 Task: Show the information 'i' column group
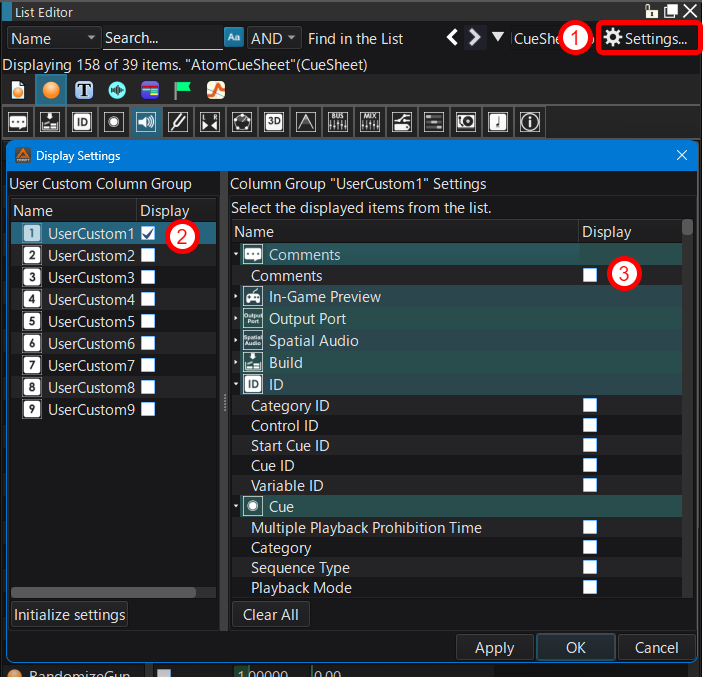tap(530, 122)
